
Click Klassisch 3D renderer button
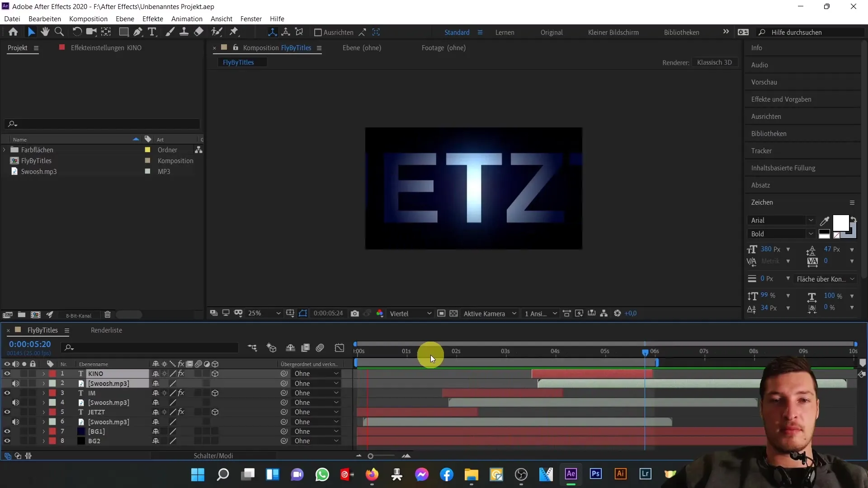tap(714, 62)
